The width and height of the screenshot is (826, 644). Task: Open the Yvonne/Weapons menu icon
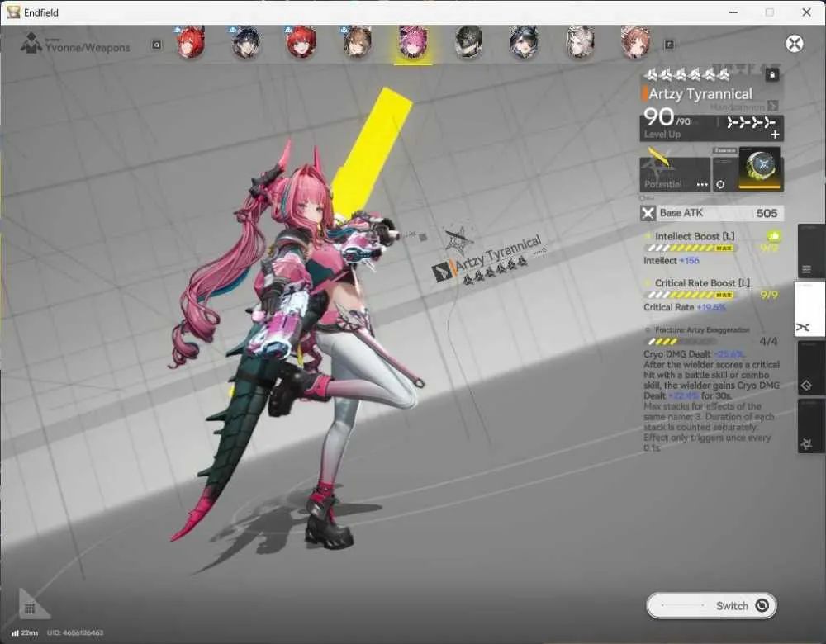(31, 43)
